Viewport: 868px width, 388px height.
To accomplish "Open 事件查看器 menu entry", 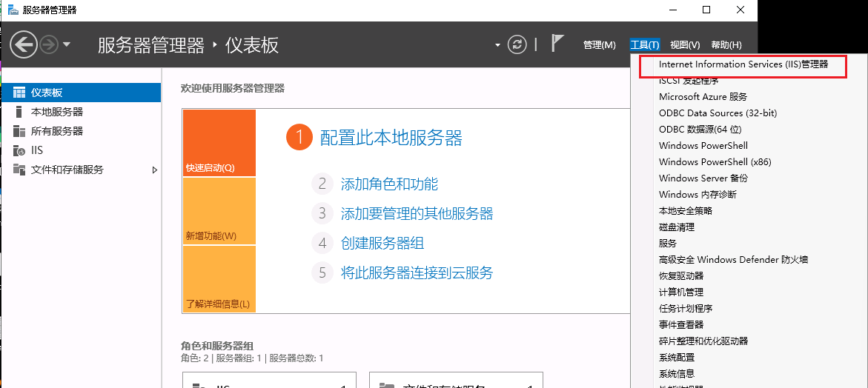I will tap(681, 324).
